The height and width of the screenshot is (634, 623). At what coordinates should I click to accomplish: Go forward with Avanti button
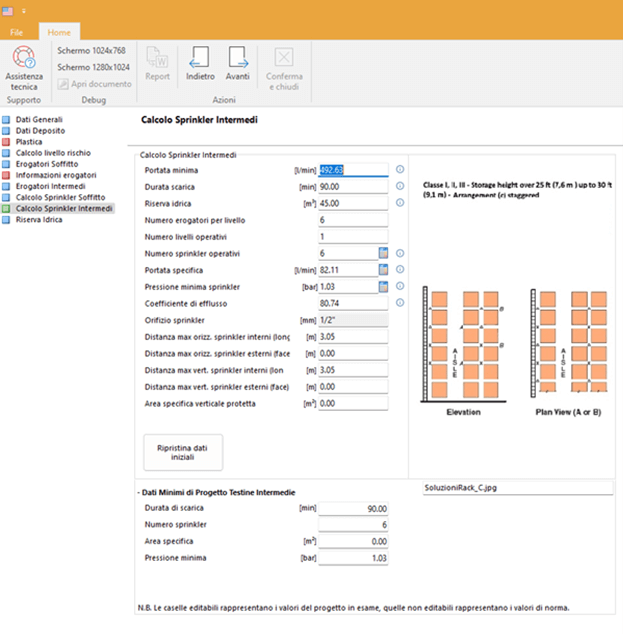click(x=237, y=63)
